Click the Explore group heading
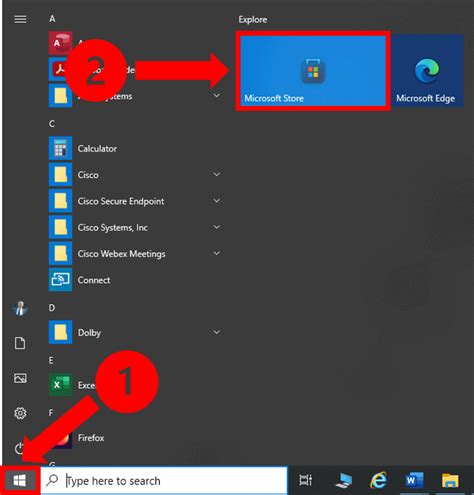Viewport: 474px width, 495px height. tap(253, 20)
